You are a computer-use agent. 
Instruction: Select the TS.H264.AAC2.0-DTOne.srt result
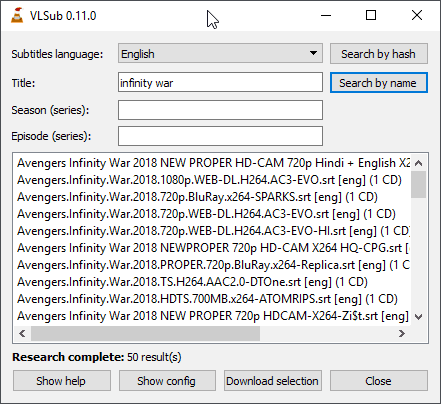pos(213,282)
